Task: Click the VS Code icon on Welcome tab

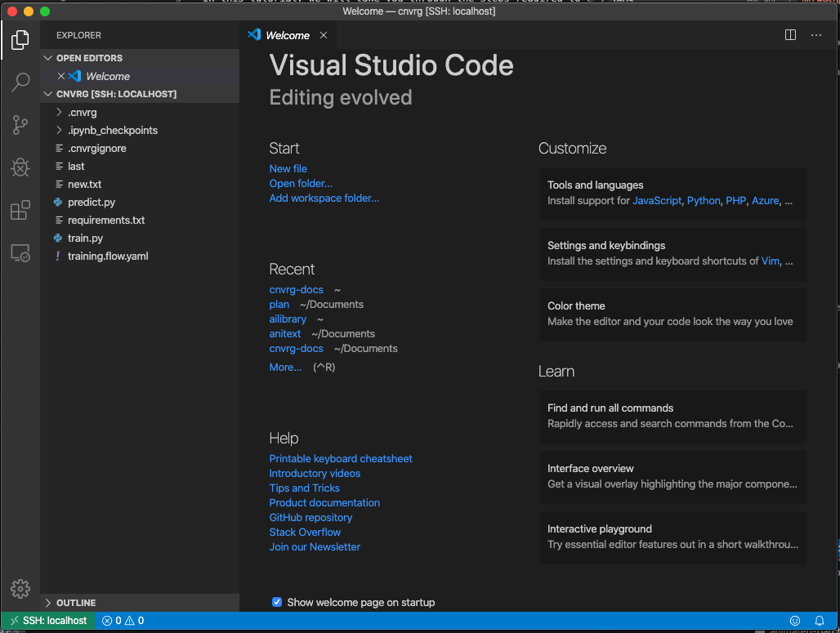Action: (x=254, y=35)
